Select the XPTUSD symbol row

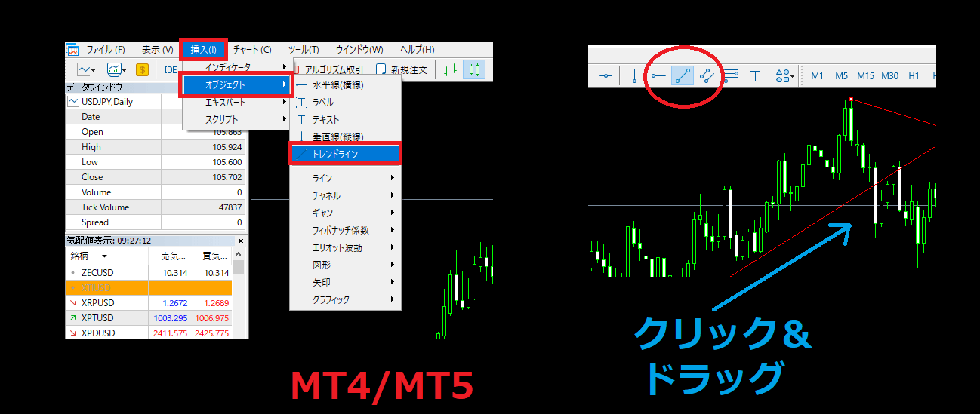pos(149,318)
